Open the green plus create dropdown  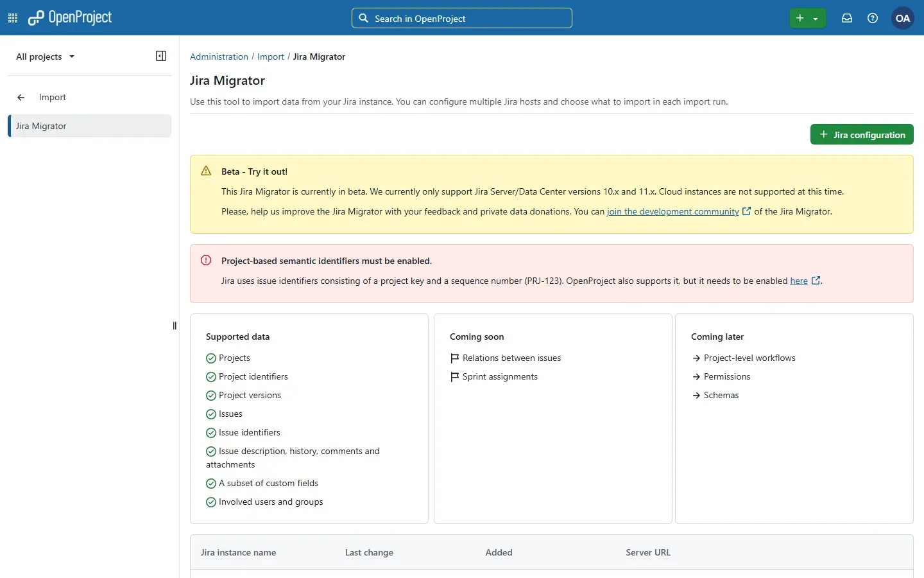click(807, 18)
